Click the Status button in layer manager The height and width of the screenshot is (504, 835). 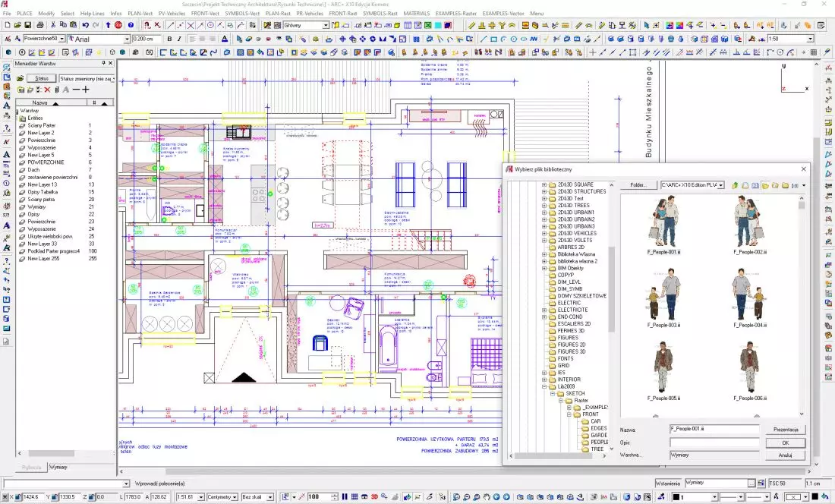coord(42,78)
